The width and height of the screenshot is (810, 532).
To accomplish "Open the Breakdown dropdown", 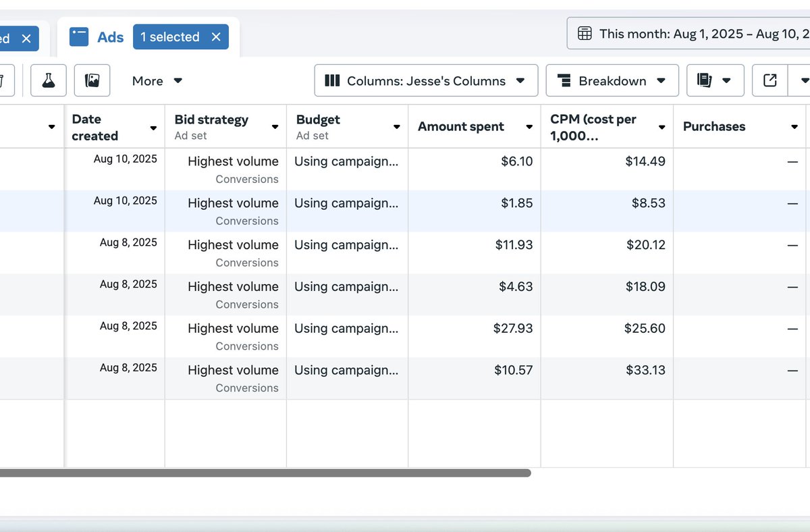I will click(x=612, y=80).
